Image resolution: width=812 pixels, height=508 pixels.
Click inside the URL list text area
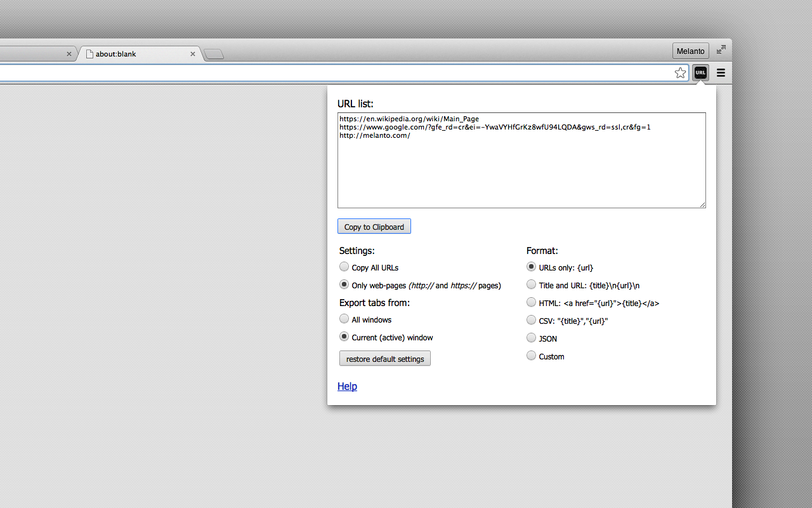pos(521,160)
